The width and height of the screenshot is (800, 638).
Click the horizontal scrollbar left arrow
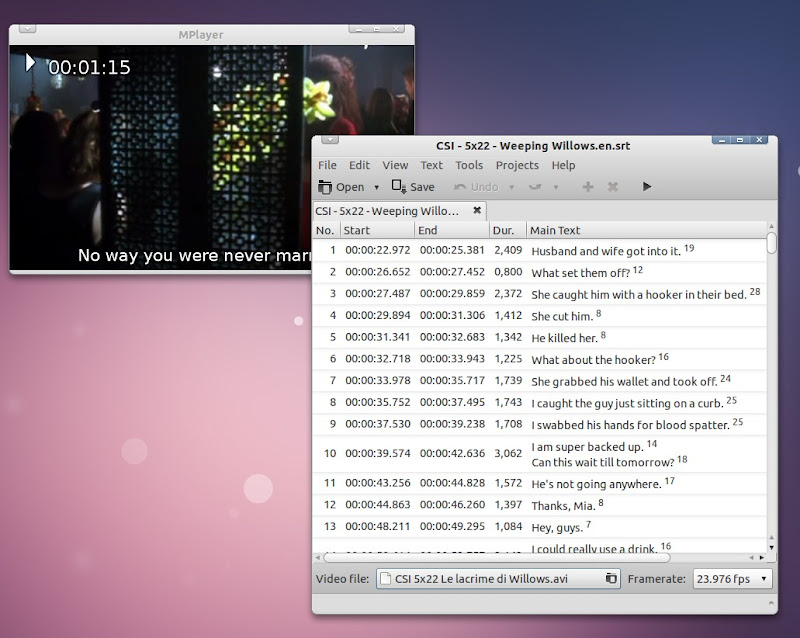(318, 558)
